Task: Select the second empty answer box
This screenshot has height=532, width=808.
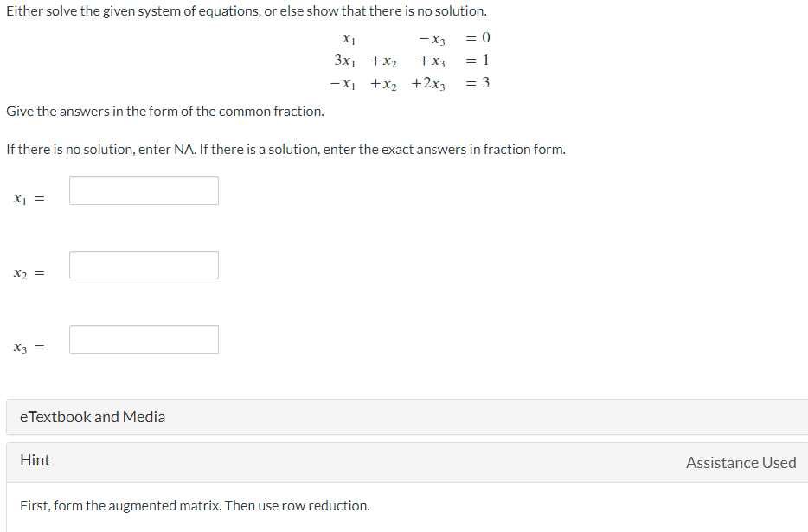Action: (x=144, y=265)
